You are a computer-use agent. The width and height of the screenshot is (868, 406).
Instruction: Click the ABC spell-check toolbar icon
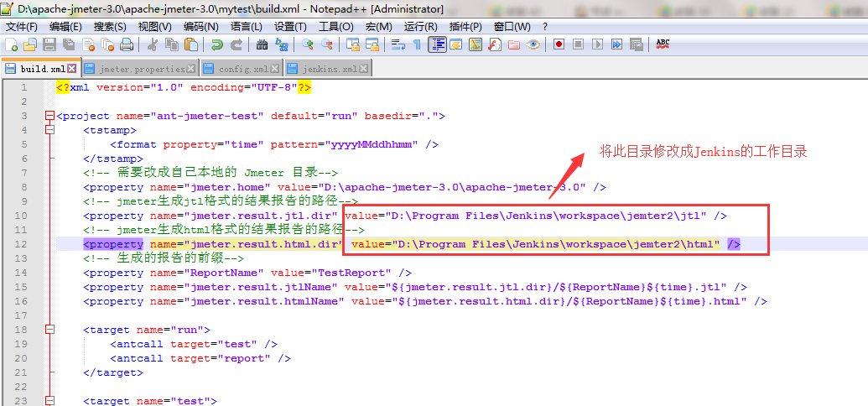coord(663,44)
